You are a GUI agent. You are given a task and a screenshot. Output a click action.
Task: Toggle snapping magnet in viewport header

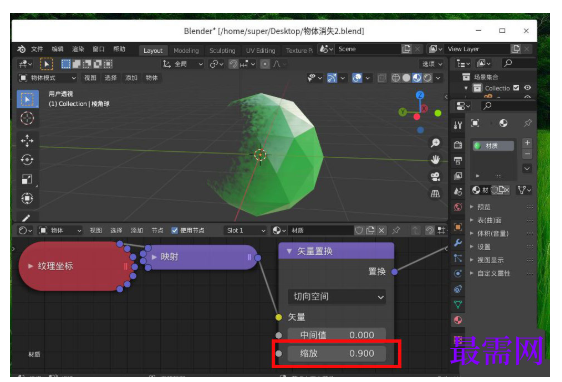tap(233, 64)
